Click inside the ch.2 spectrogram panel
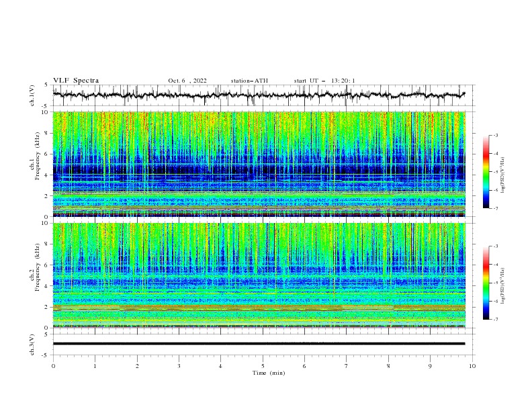The height and width of the screenshot is (411, 532). [x=259, y=275]
